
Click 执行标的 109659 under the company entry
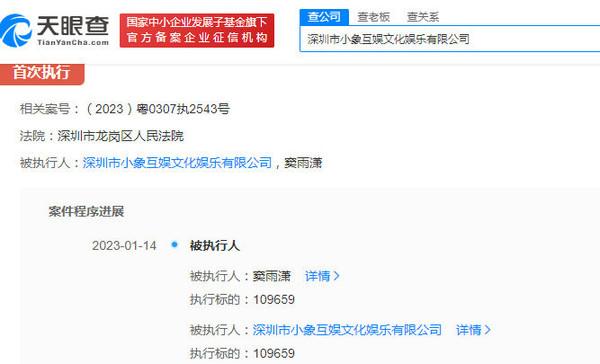point(242,353)
